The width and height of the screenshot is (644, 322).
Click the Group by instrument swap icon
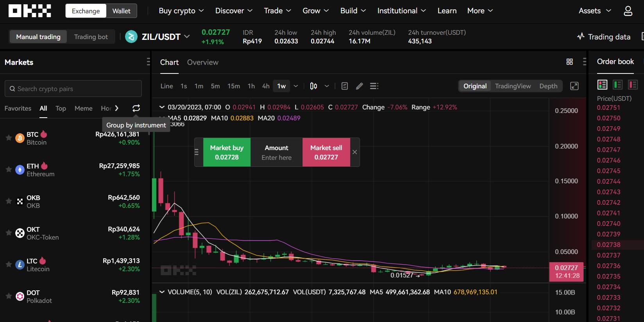pyautogui.click(x=136, y=108)
